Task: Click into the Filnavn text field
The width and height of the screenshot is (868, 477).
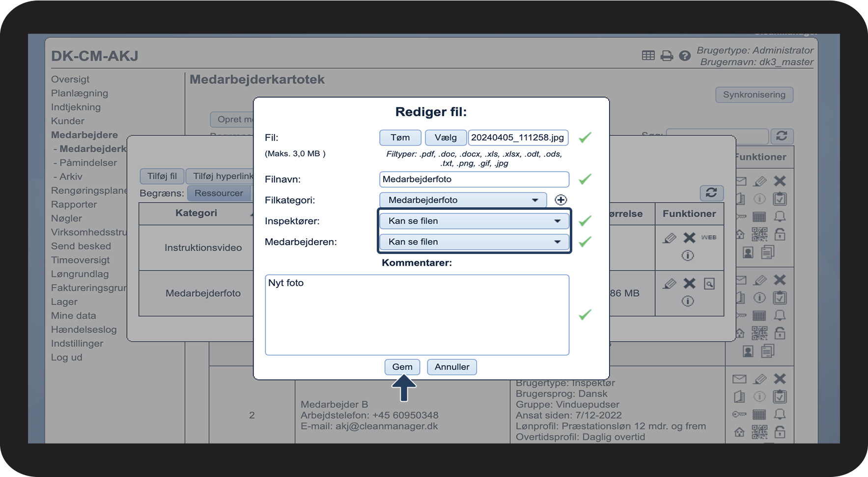Action: tap(474, 179)
